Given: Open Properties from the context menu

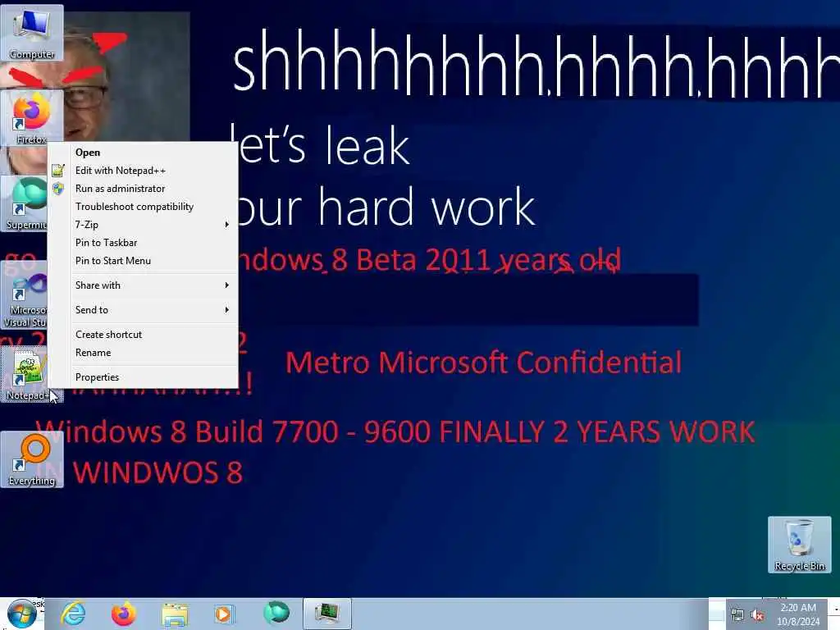Looking at the screenshot, I should [144, 377].
